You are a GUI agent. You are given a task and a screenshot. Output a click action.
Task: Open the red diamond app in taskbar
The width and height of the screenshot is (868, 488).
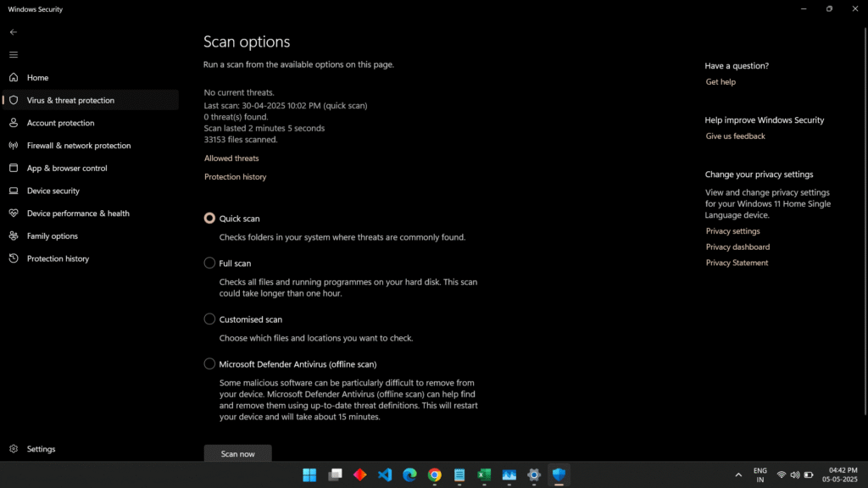359,474
